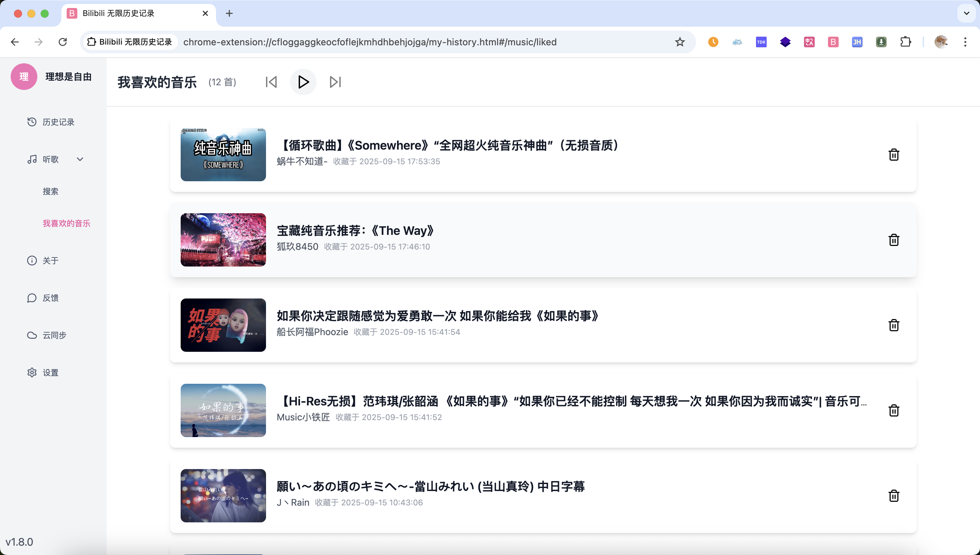
Task: Select the Bilibili 无限历史记录 tab
Action: [x=139, y=13]
